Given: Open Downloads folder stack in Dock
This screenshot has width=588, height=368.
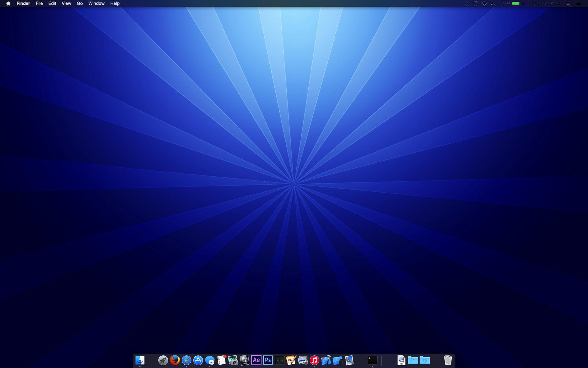Looking at the screenshot, I should coord(425,360).
